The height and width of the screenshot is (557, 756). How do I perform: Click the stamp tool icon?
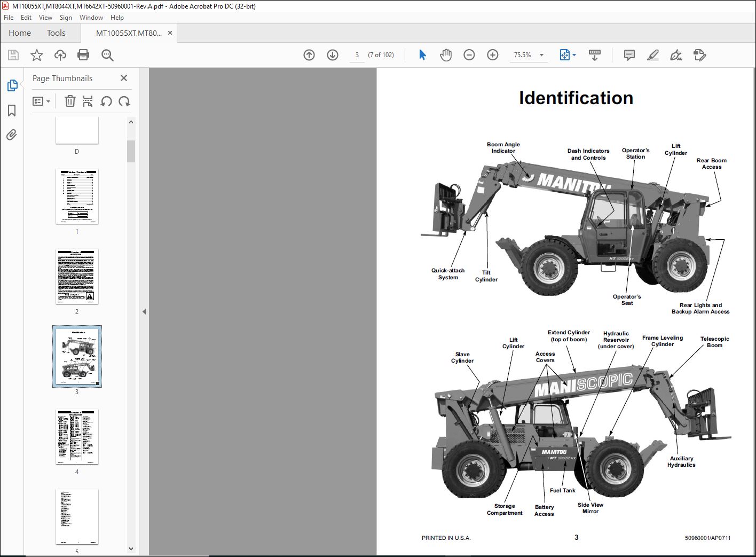(x=699, y=55)
